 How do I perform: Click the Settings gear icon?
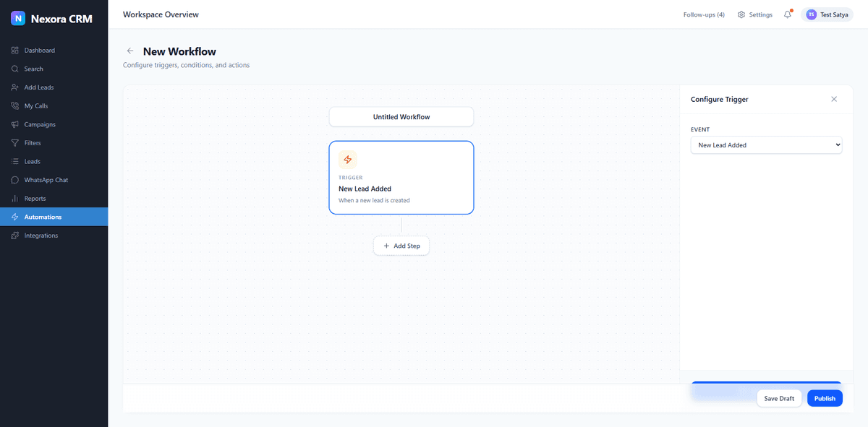741,14
